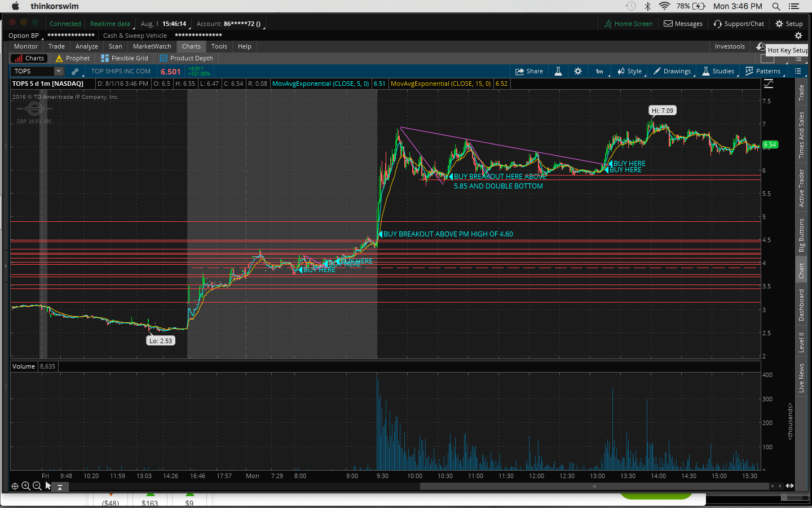Switch to the Tools main tab
The width and height of the screenshot is (812, 508).
(x=219, y=46)
